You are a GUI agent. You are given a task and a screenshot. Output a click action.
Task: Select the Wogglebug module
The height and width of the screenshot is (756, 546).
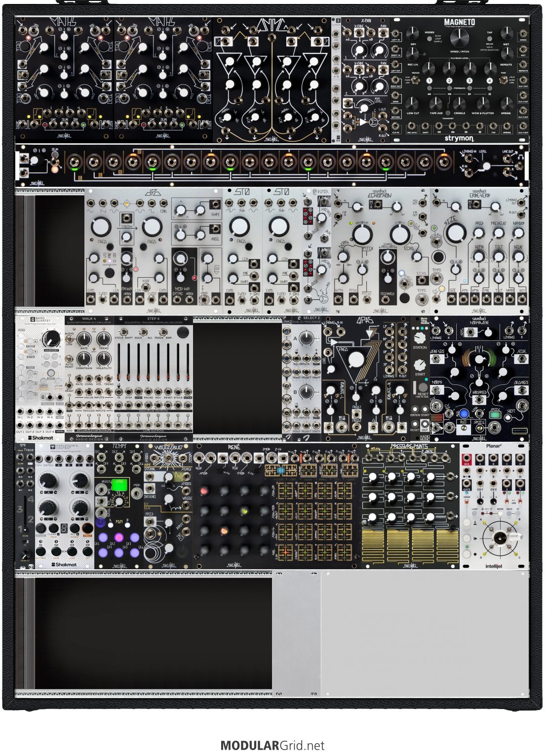tap(168, 505)
